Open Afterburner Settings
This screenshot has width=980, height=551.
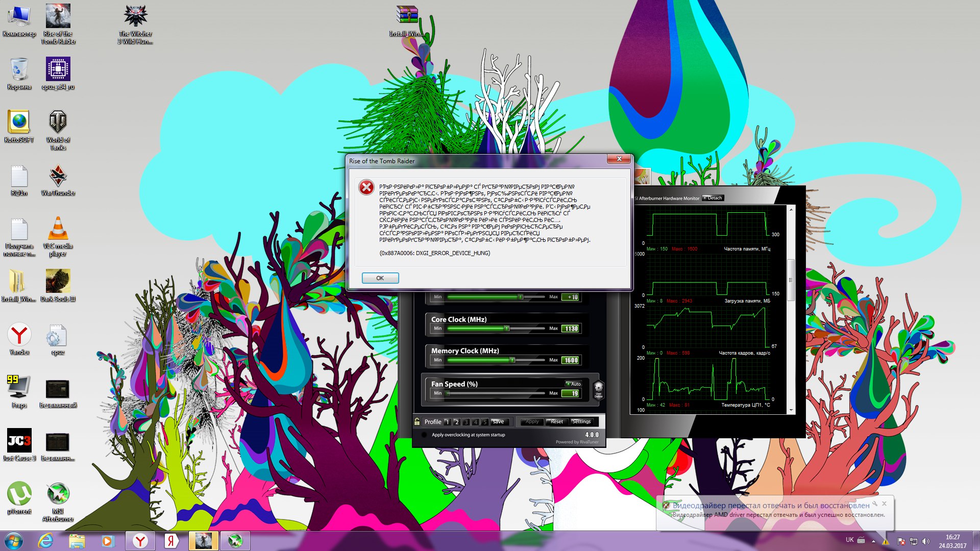pyautogui.click(x=581, y=422)
